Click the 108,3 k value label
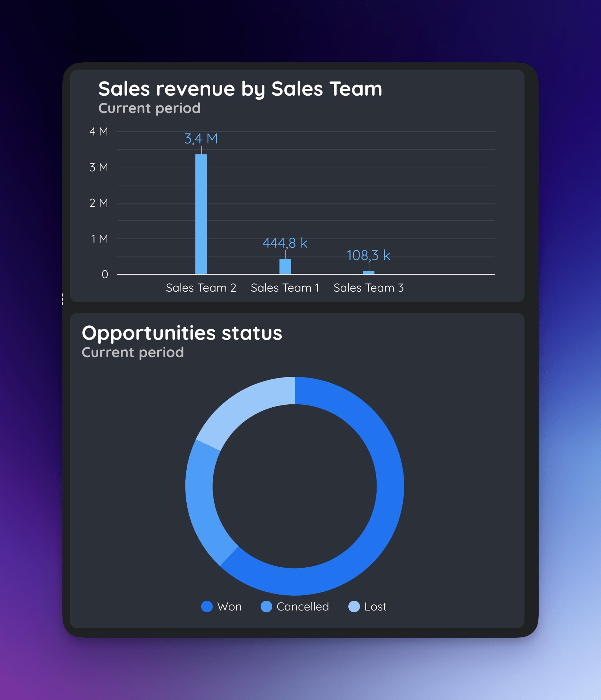The width and height of the screenshot is (601, 700). [368, 255]
